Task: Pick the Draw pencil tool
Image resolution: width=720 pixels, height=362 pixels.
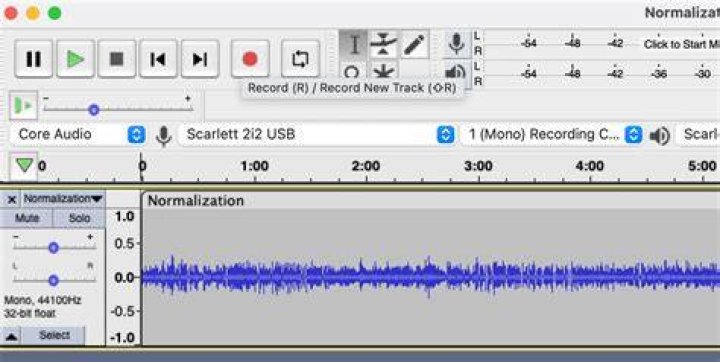Action: tap(415, 45)
